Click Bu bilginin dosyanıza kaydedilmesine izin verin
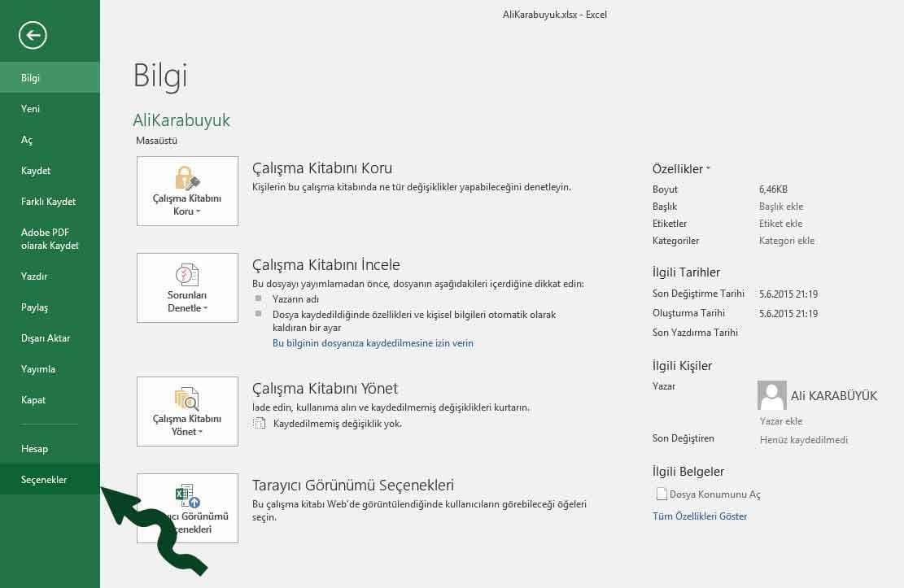Viewport: 904px width, 588px height. pos(373,343)
